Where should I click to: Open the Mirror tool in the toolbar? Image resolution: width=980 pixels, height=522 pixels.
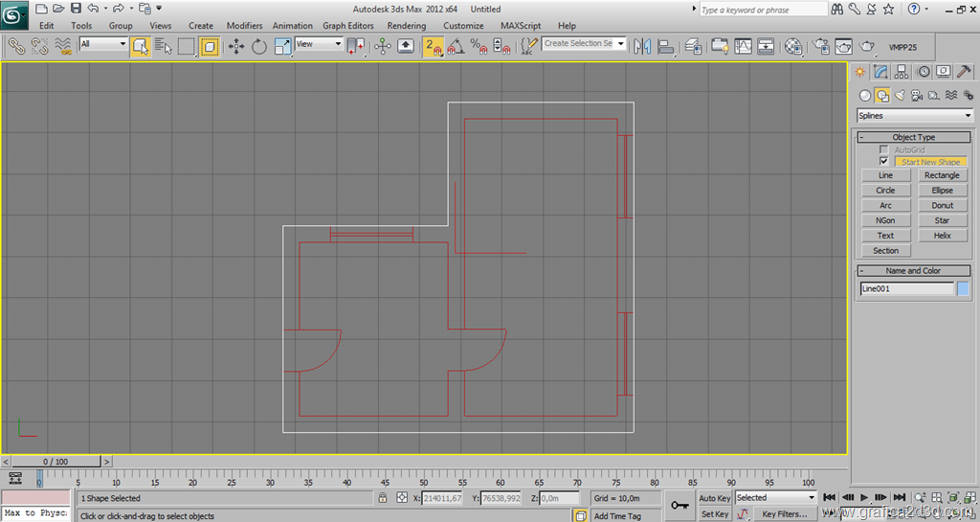coord(642,46)
